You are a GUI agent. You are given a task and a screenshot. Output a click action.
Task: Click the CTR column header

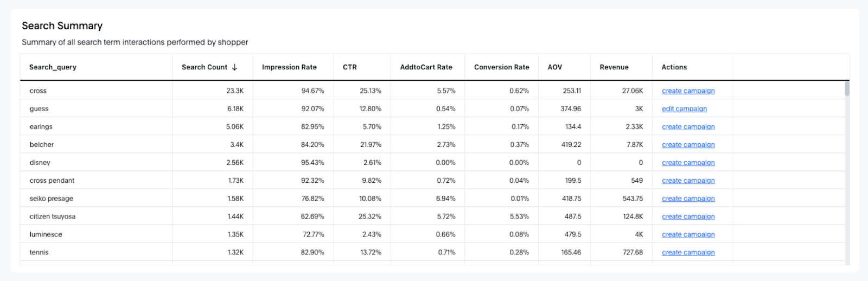click(x=350, y=67)
